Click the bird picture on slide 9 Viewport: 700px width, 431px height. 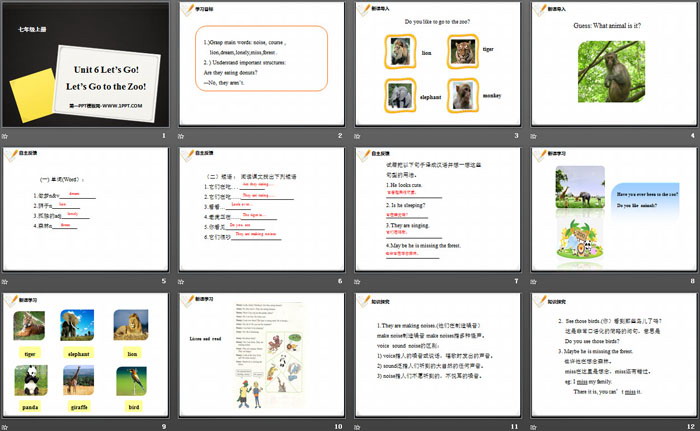pyautogui.click(x=131, y=381)
